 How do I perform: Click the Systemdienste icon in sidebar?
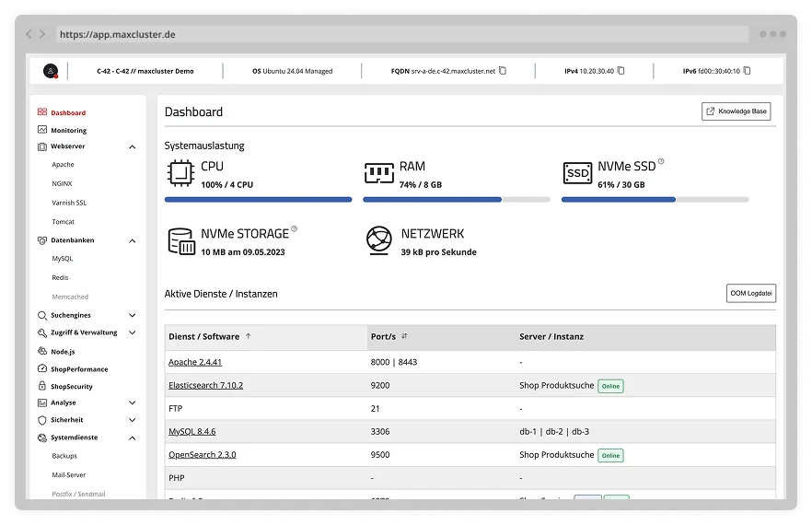click(x=42, y=437)
